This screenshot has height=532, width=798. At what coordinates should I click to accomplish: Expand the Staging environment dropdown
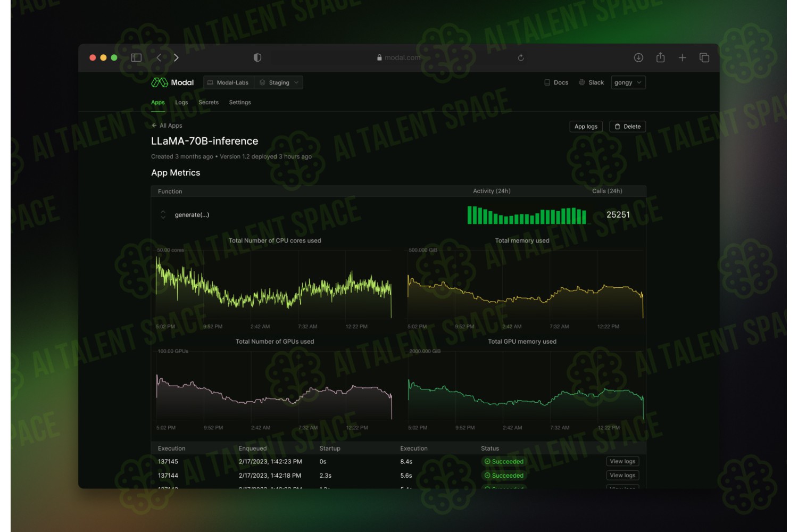(279, 82)
